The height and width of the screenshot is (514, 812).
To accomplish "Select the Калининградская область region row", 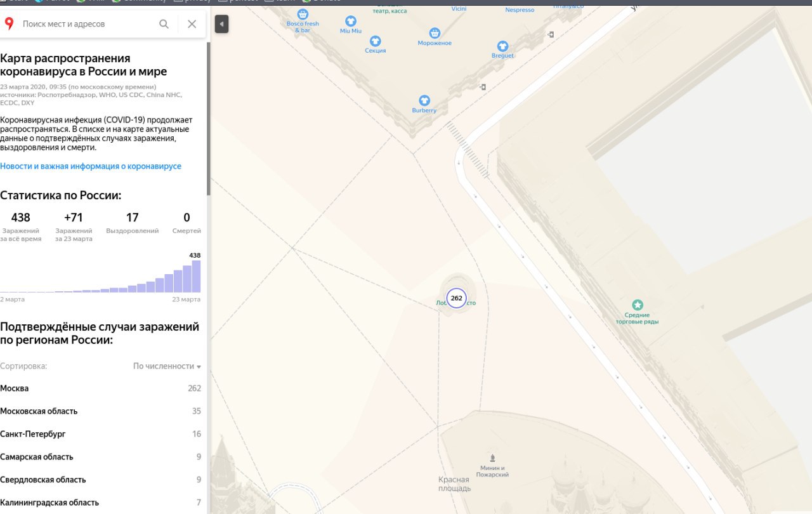I will [101, 503].
